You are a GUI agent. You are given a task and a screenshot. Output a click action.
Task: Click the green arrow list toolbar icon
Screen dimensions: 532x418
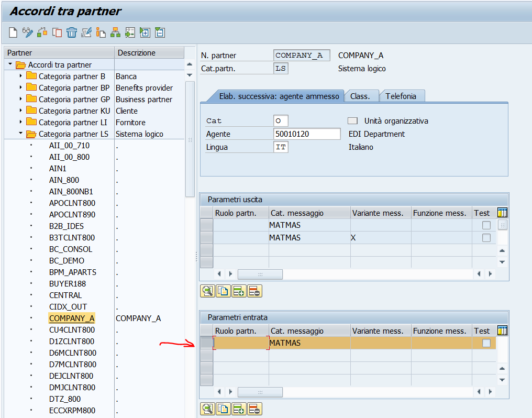[x=130, y=32]
